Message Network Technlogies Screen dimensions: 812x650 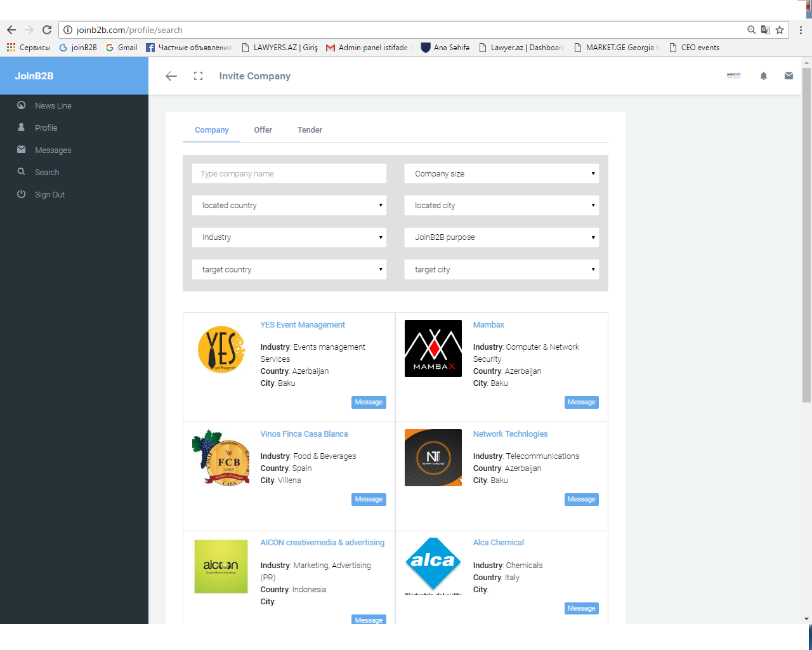pos(582,500)
